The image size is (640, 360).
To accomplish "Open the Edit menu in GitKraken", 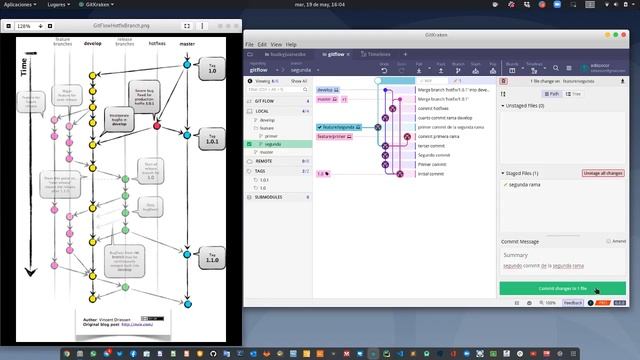I will tap(262, 44).
